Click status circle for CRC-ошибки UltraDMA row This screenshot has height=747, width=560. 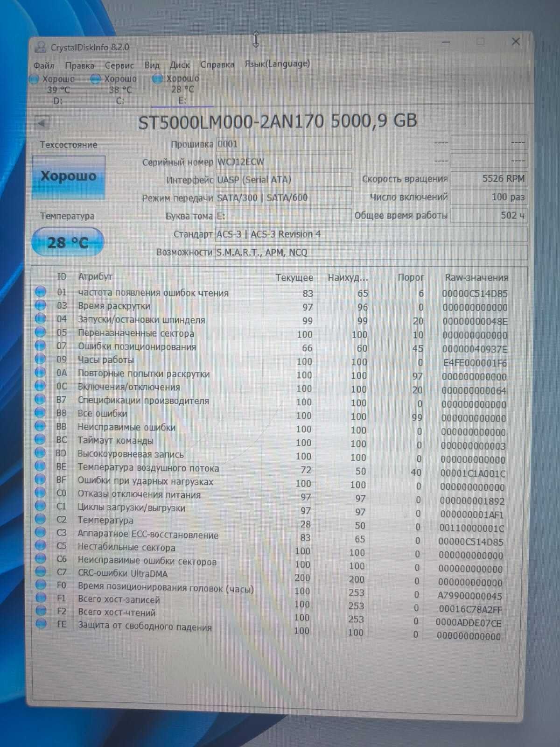41,571
